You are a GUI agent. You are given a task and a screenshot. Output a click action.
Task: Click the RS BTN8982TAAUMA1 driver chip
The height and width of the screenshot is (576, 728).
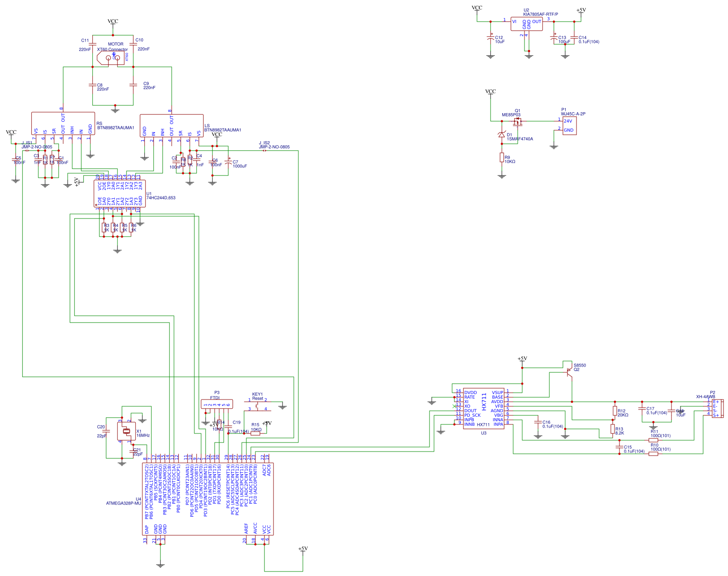(x=63, y=124)
